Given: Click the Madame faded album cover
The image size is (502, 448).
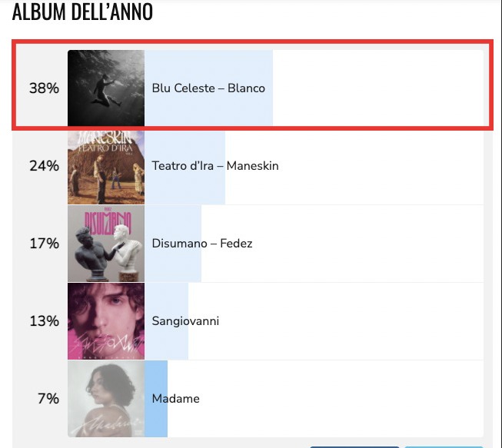Looking at the screenshot, I should 106,399.
